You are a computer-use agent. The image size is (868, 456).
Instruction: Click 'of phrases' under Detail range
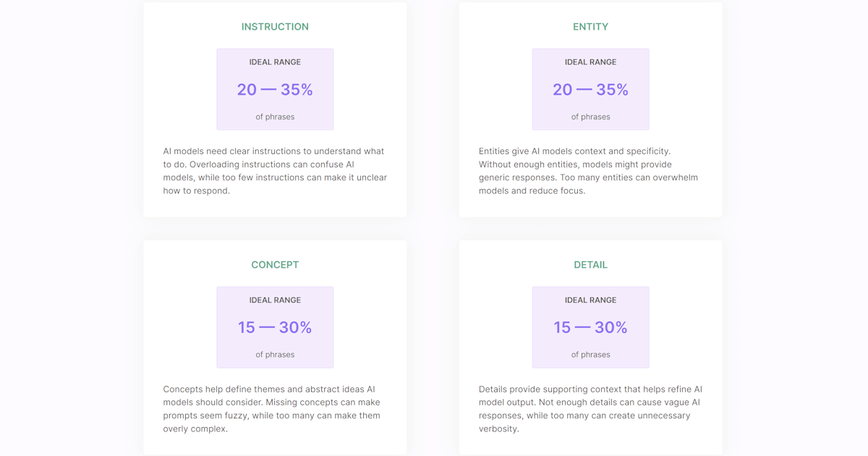coord(590,355)
